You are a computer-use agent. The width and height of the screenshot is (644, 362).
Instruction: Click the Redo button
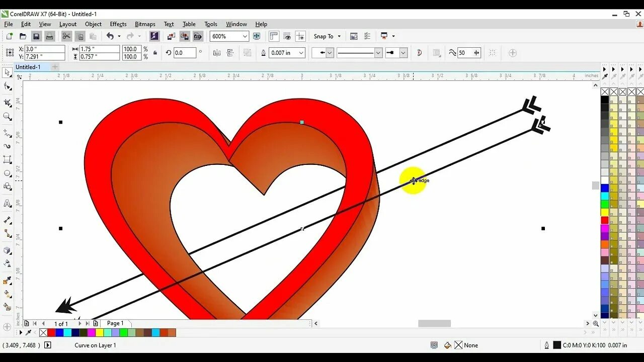click(x=131, y=36)
